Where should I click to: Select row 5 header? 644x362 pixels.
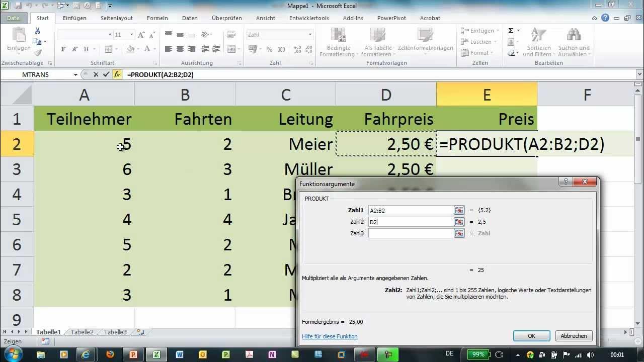click(17, 220)
